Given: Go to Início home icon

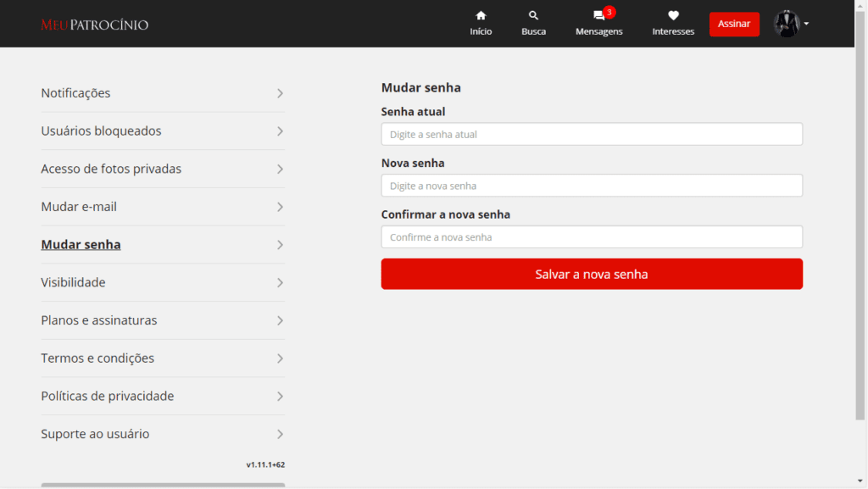Looking at the screenshot, I should click(481, 15).
